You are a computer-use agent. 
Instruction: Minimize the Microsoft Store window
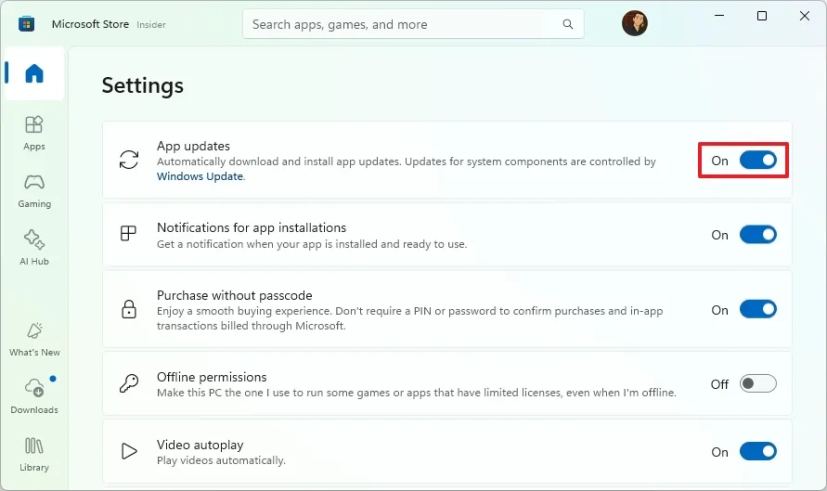coord(719,16)
